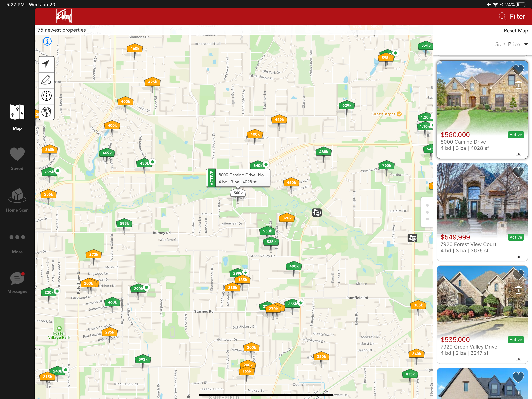This screenshot has height=399, width=532.
Task: Select the road drive-time tool
Action: tap(46, 96)
